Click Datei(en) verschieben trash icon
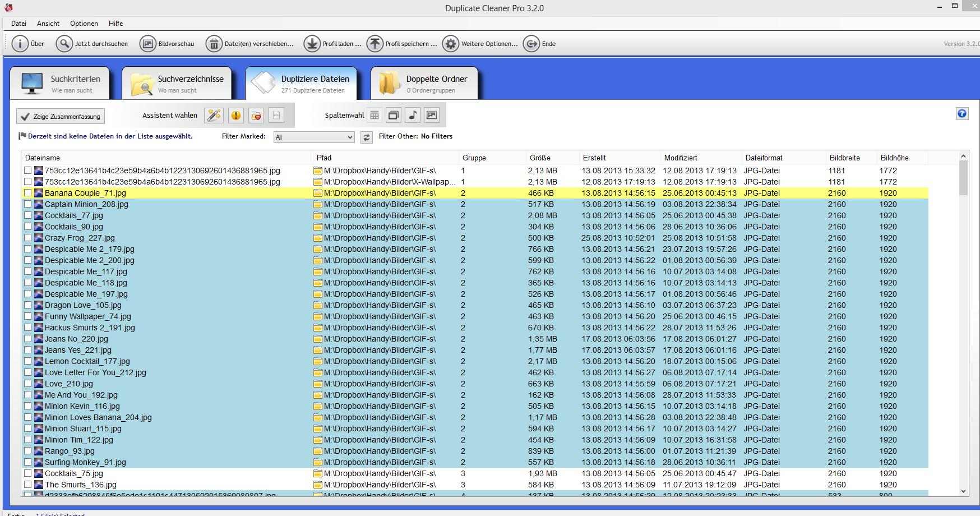This screenshot has width=980, height=516. pos(214,44)
